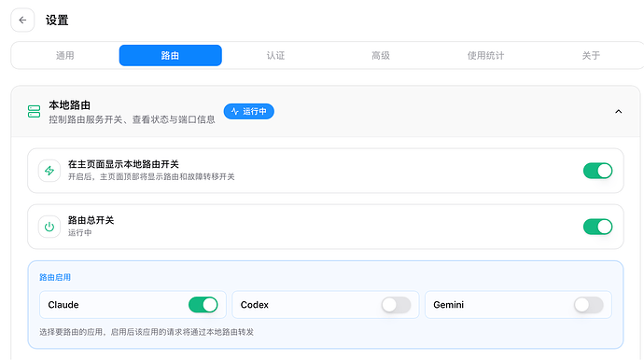Click 运行中 status text under 路由总开关
This screenshot has height=360, width=644.
click(x=79, y=232)
